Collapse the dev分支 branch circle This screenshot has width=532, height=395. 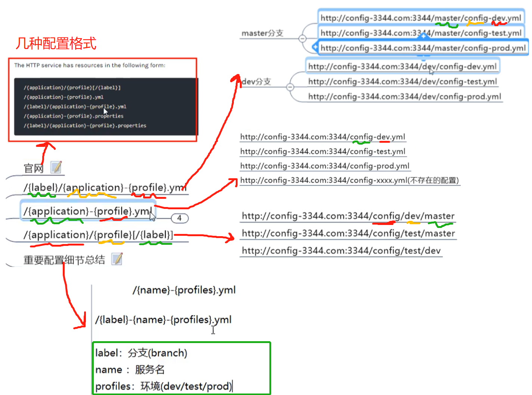(290, 87)
